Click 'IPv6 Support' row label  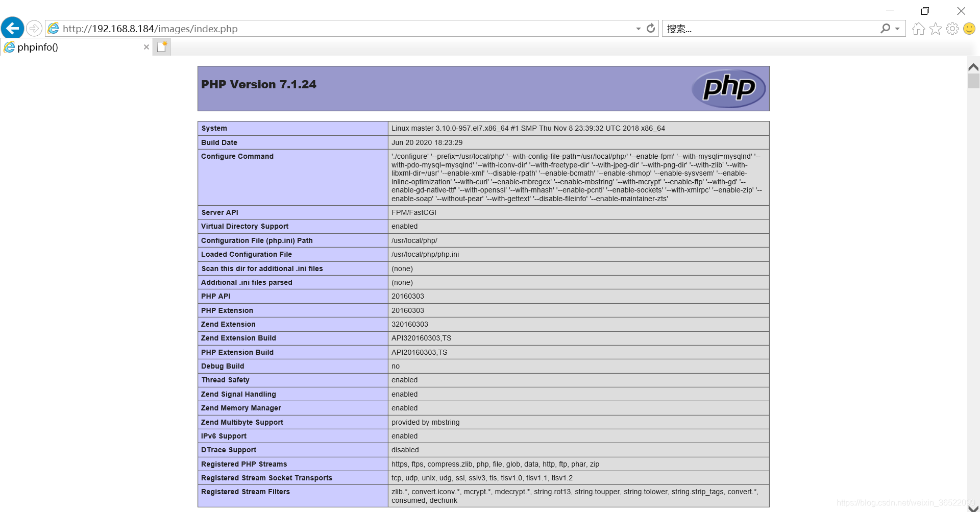[224, 436]
